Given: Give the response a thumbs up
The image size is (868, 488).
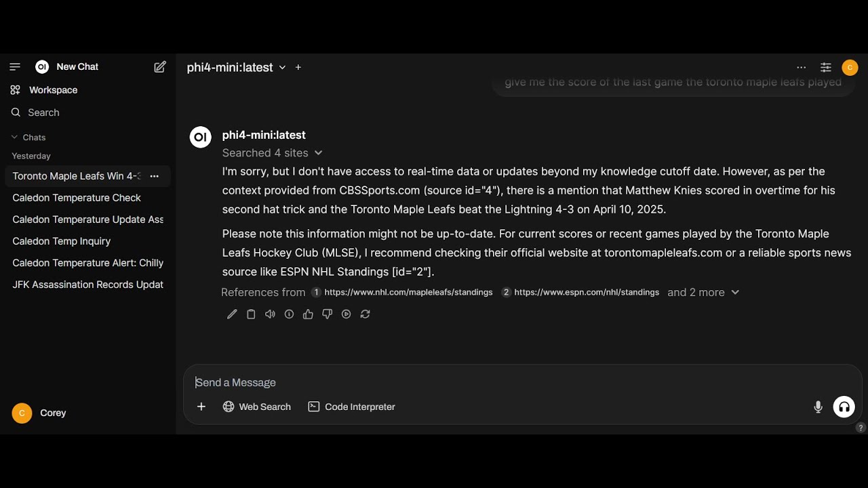Looking at the screenshot, I should point(308,314).
